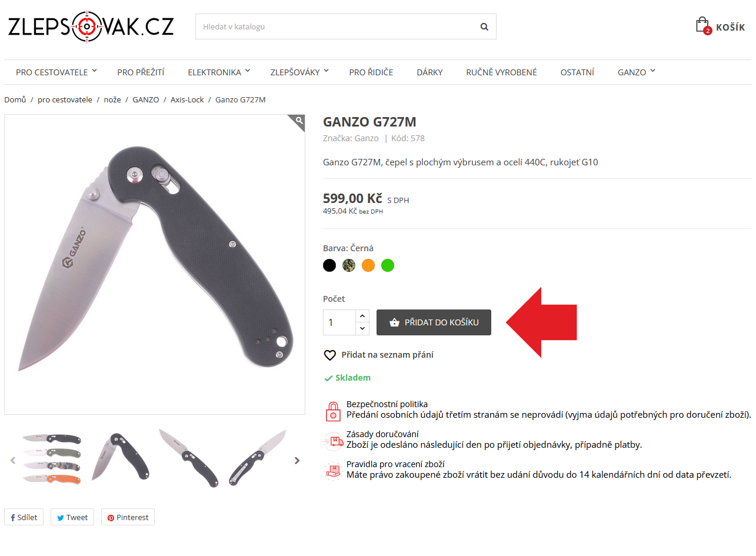Expand the Pro cestovatele menu
The height and width of the screenshot is (556, 756).
click(x=56, y=72)
